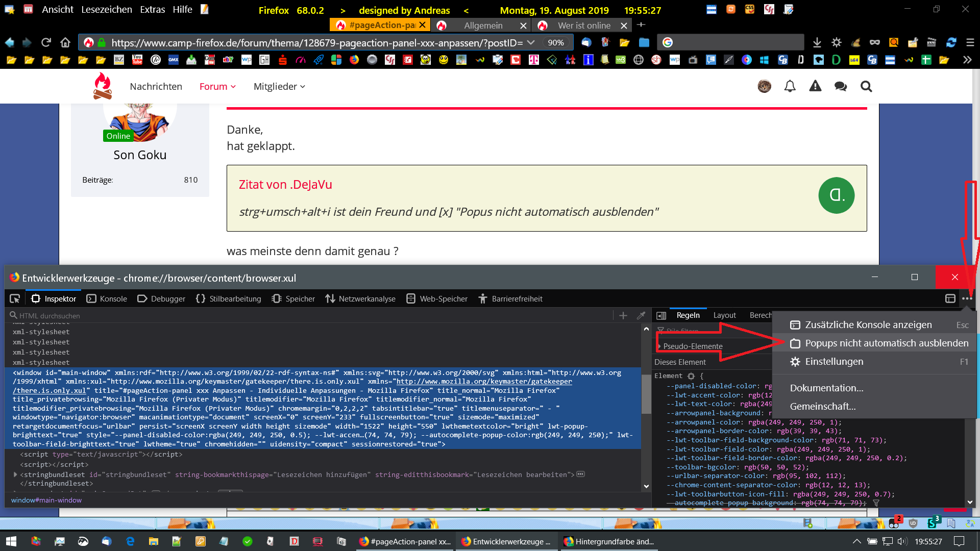Click the add new node plus icon
980x551 pixels.
click(x=623, y=316)
